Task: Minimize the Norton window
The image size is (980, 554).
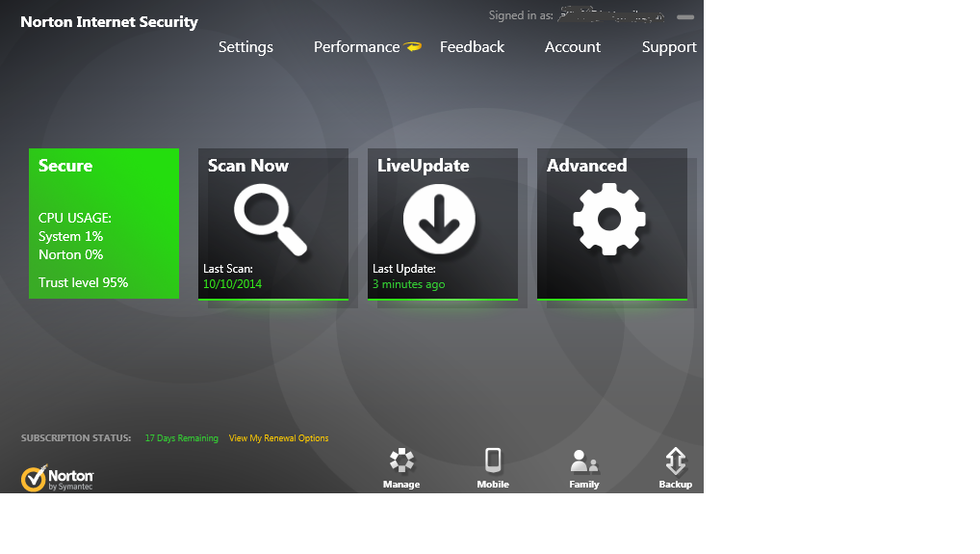Action: tap(685, 17)
